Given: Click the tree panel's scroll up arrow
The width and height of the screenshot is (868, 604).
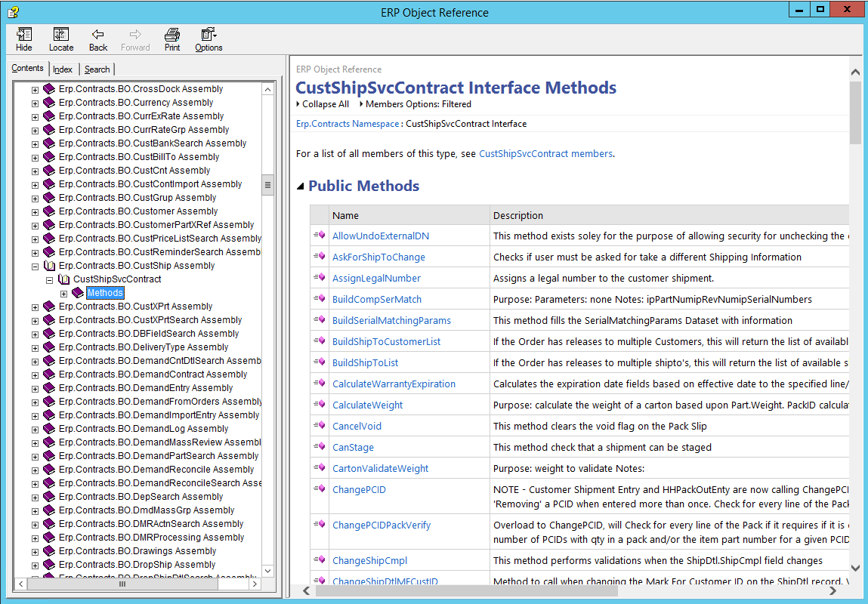Looking at the screenshot, I should 268,90.
